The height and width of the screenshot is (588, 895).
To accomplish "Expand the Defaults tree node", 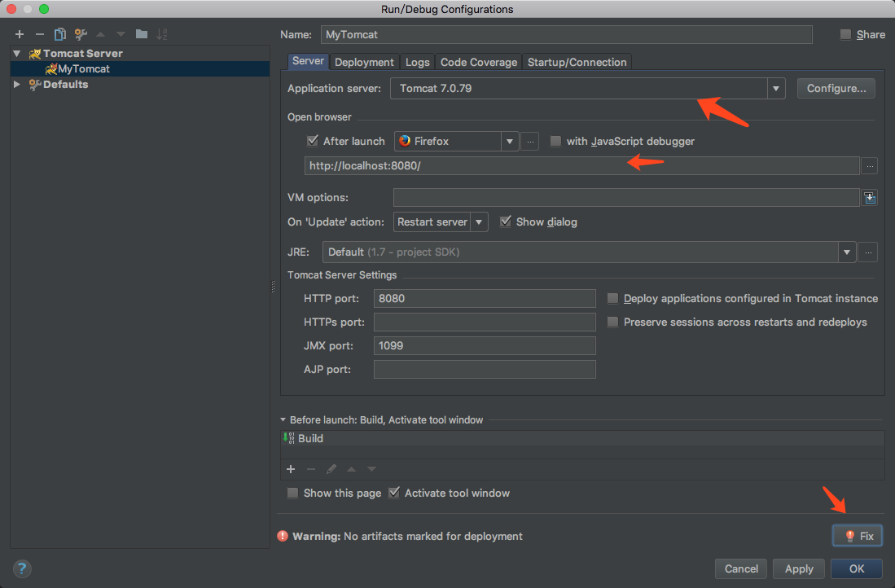I will [17, 85].
